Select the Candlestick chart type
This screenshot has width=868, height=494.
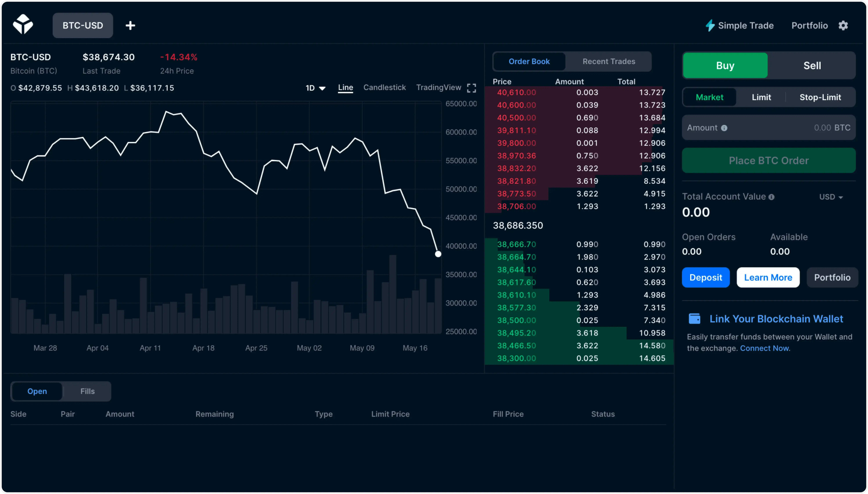(x=384, y=87)
